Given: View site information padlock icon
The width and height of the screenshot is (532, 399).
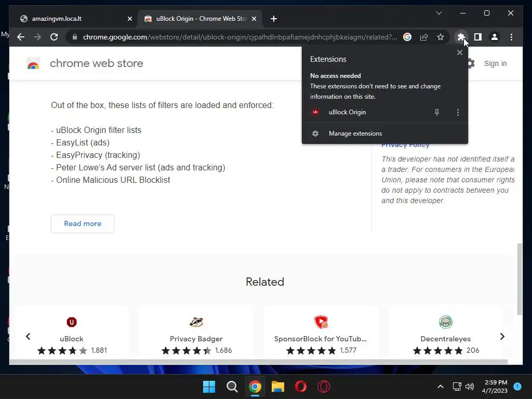Looking at the screenshot, I should 75,37.
